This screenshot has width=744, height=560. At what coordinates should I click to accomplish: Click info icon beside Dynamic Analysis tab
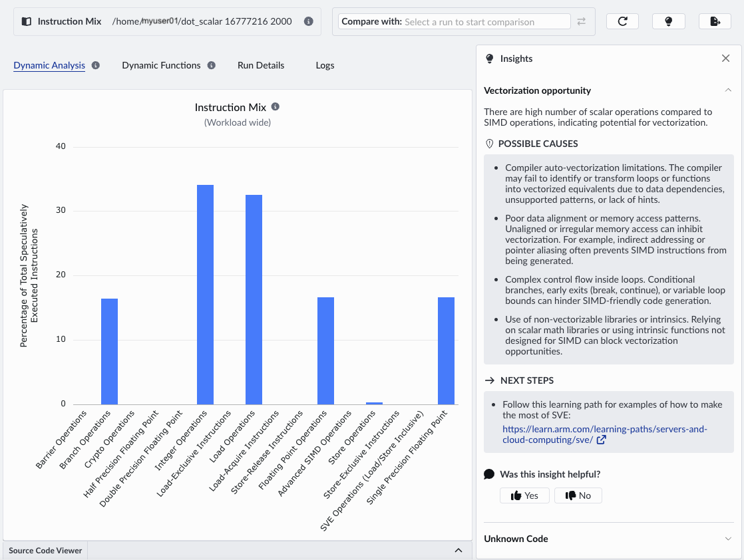pos(96,65)
